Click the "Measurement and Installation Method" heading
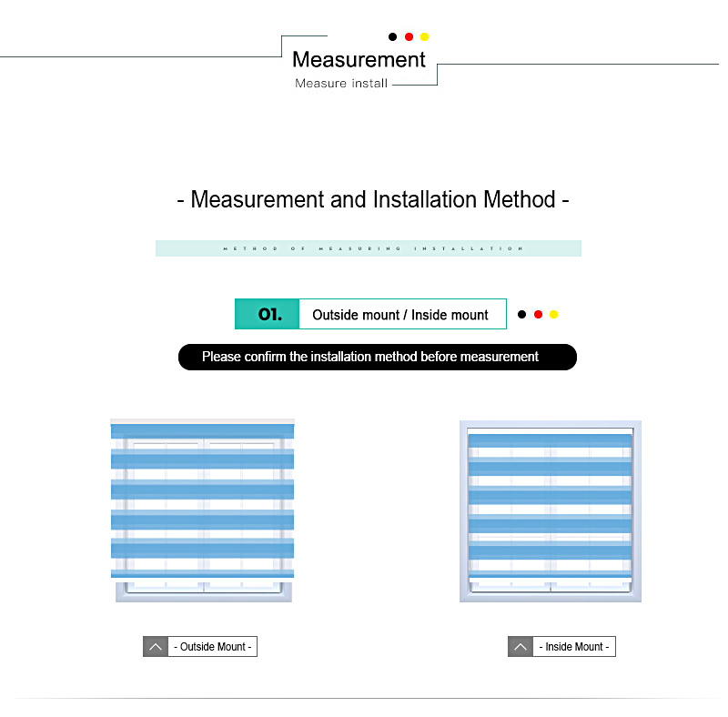This screenshot has width=728, height=717. pyautogui.click(x=372, y=199)
